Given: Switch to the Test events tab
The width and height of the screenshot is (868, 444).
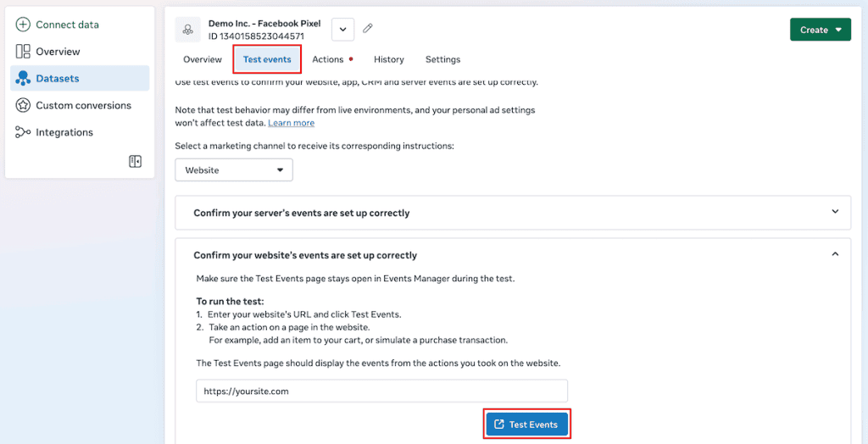Looking at the screenshot, I should [267, 59].
